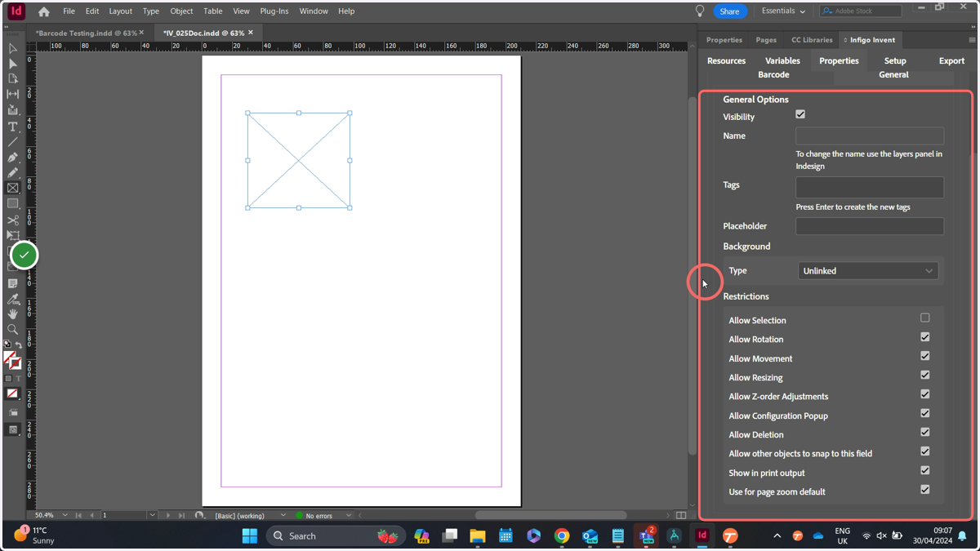Screen dimensions: 980x551
Task: Switch to the Barcode sub-tab
Action: pos(773,75)
